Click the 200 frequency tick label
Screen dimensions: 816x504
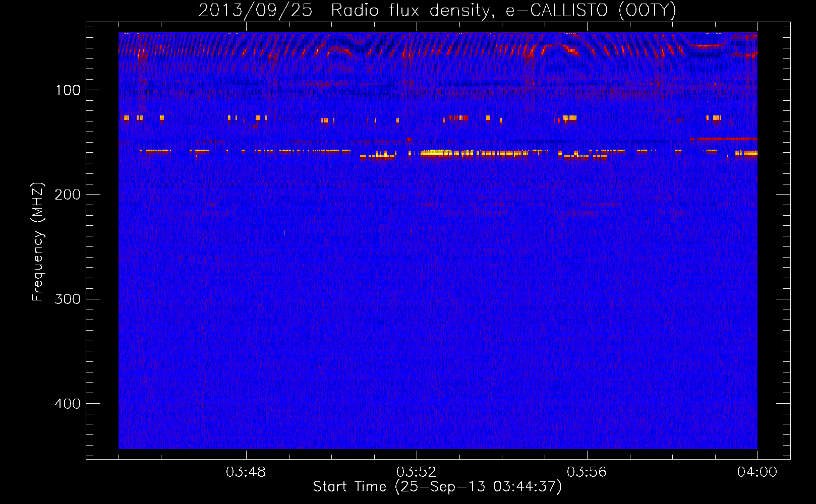68,195
